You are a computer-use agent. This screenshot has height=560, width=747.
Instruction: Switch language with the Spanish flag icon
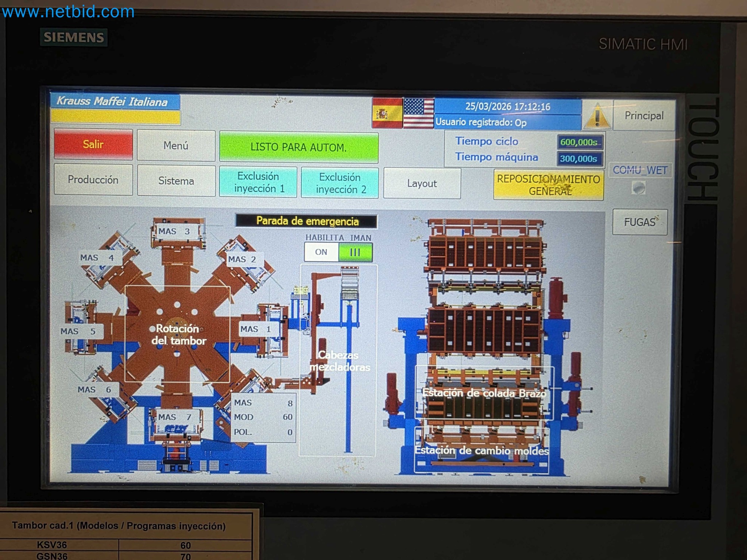[x=387, y=113]
